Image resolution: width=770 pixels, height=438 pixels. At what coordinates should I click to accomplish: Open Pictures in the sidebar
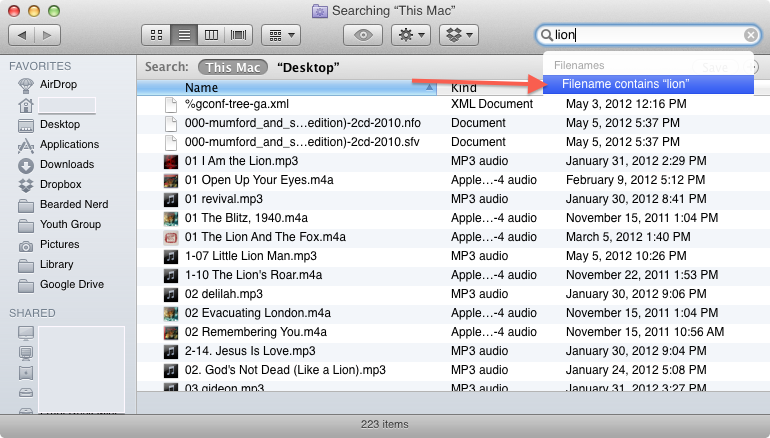[x=59, y=245]
